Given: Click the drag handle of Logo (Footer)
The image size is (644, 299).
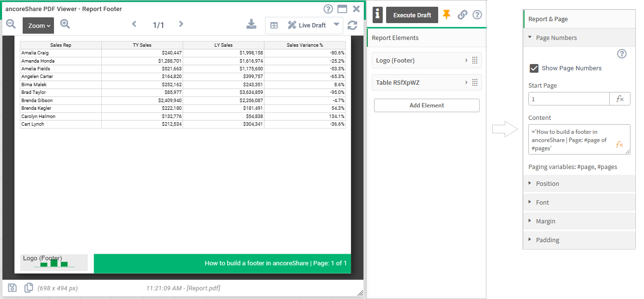Looking at the screenshot, I should (x=475, y=61).
